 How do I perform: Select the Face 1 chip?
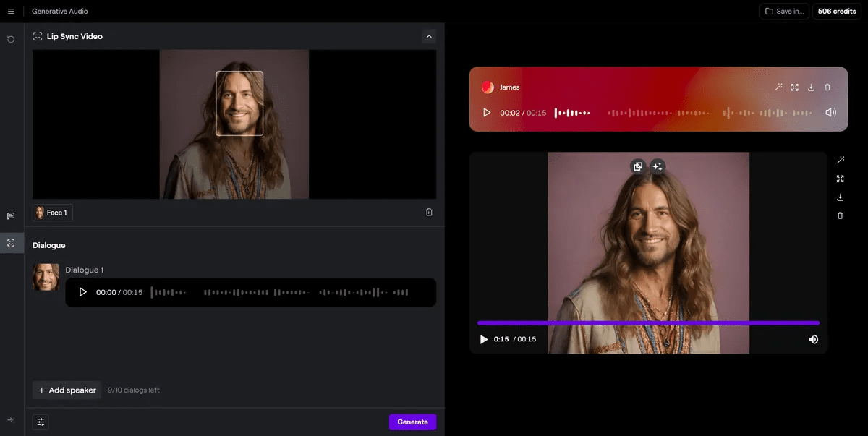51,212
